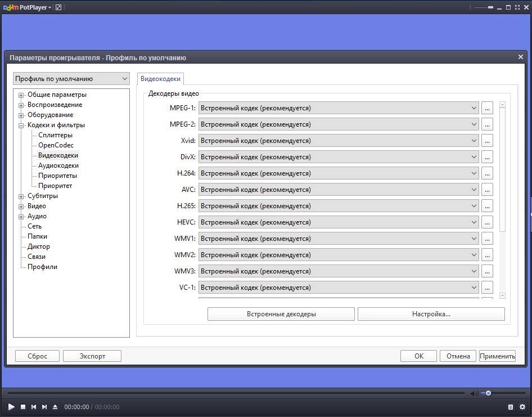Image resolution: width=532 pixels, height=417 pixels.
Task: Click the Eject/Open file icon
Action: point(55,406)
